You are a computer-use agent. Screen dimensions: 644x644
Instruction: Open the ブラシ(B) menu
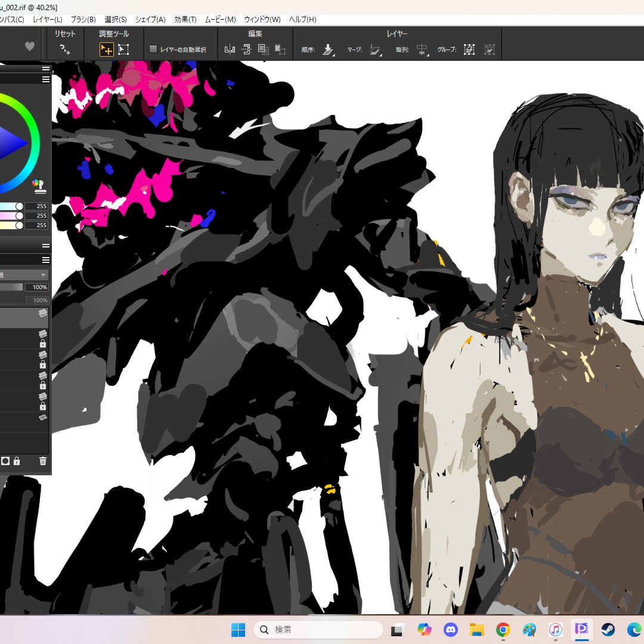tap(83, 19)
